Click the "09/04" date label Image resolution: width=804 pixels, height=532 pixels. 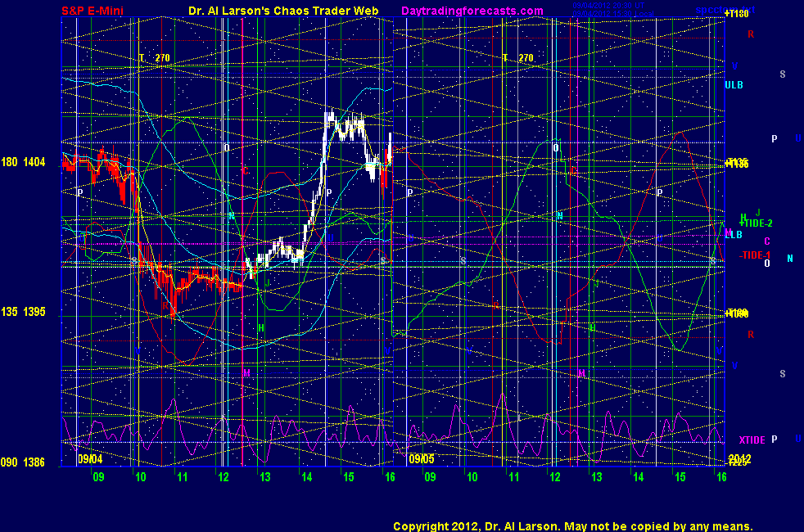tap(90, 458)
